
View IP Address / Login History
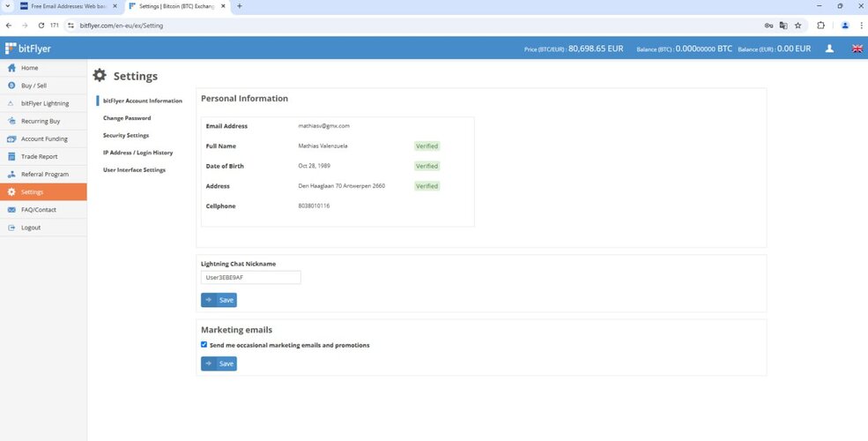137,153
